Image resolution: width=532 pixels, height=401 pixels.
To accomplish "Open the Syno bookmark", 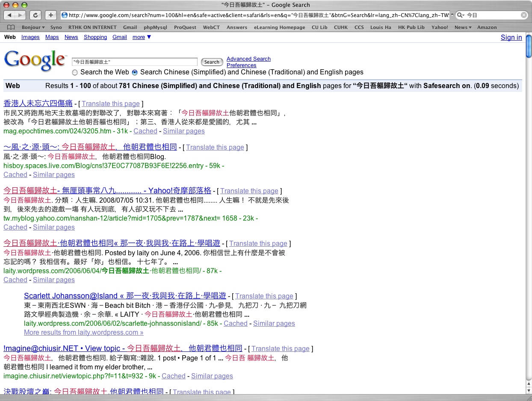I will click(56, 27).
